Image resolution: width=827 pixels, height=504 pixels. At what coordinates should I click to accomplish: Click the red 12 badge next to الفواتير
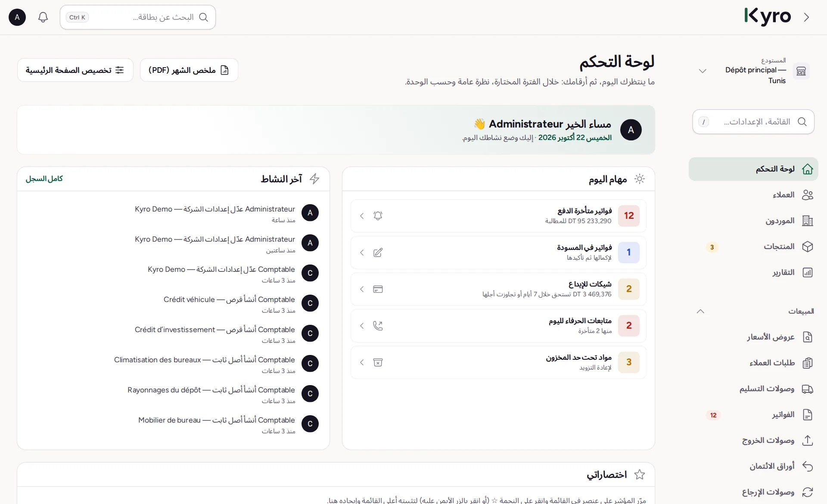click(x=713, y=415)
